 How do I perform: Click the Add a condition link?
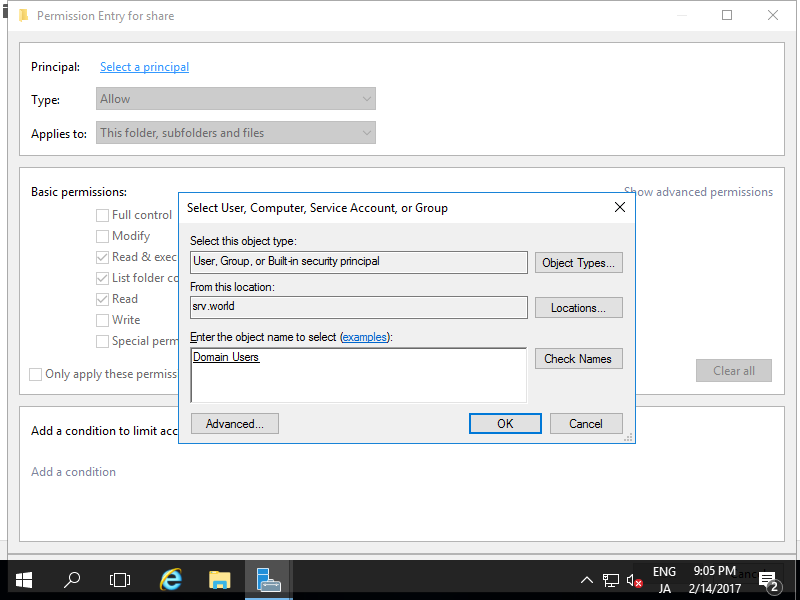click(73, 472)
